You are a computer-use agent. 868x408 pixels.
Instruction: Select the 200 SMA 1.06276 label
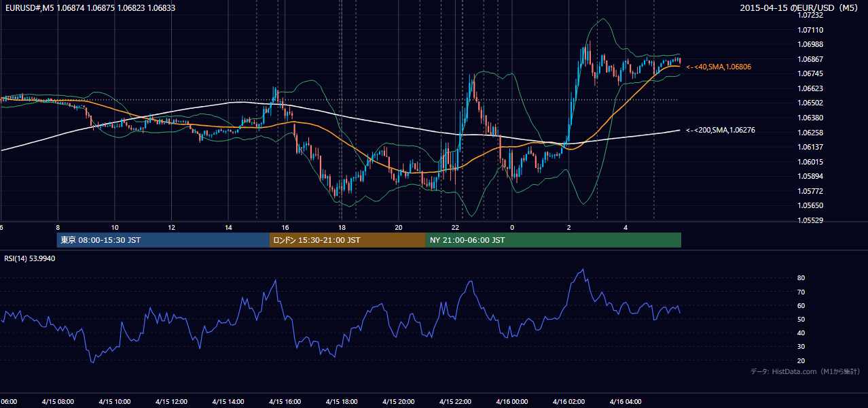pyautogui.click(x=721, y=130)
